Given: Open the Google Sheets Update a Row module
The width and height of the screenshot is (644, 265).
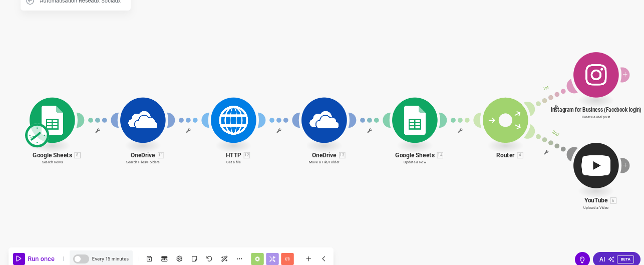Looking at the screenshot, I should pos(415,120).
